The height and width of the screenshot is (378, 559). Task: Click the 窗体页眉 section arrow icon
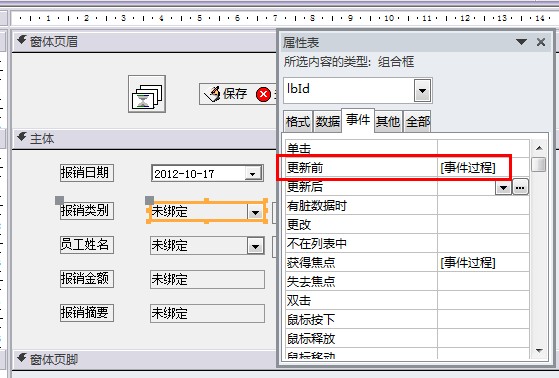click(22, 40)
